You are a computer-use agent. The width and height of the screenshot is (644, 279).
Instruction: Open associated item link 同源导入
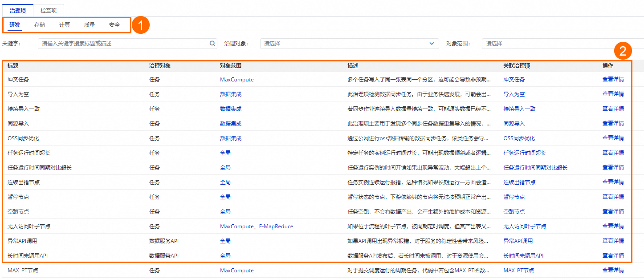pyautogui.click(x=514, y=123)
